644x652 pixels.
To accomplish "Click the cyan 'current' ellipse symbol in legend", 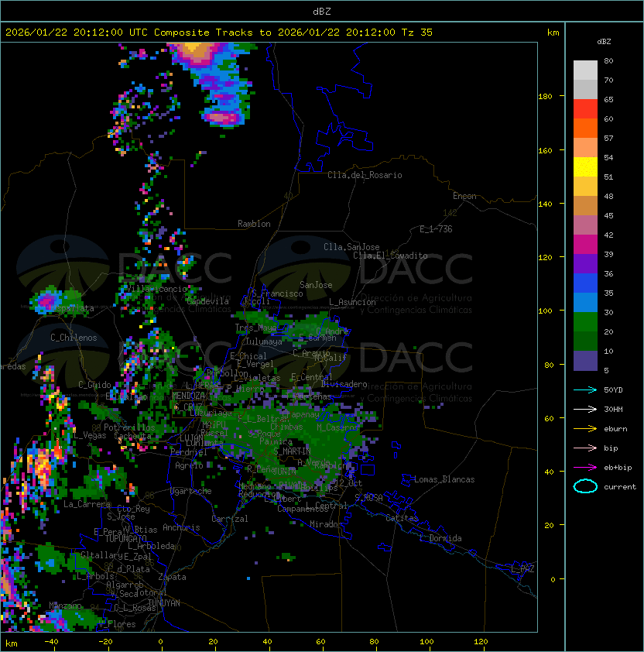I will (x=585, y=486).
